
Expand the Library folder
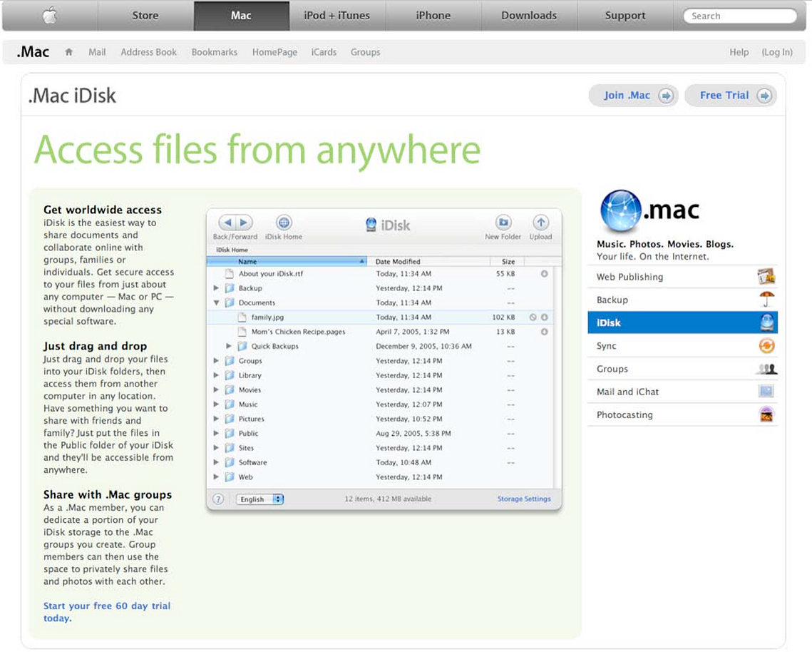coord(217,375)
